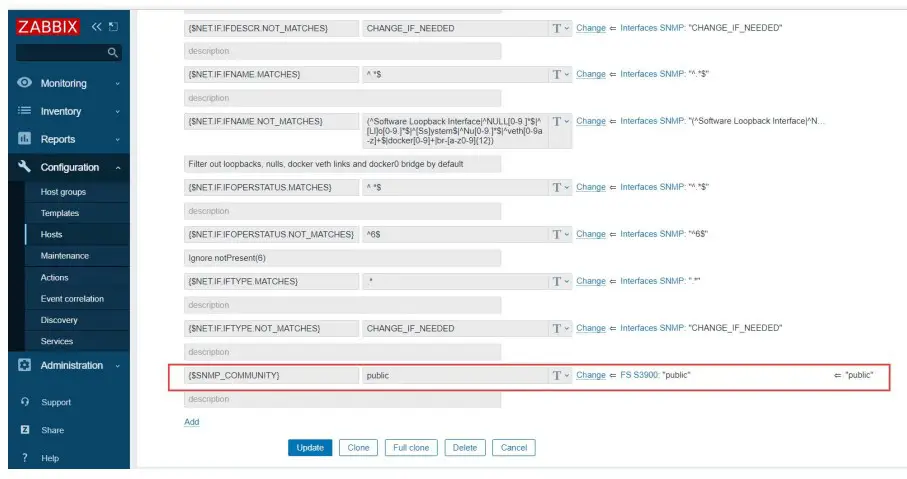The width and height of the screenshot is (907, 479).
Task: Open type dropdown for IFNAME.MATCHES macro
Action: pyautogui.click(x=560, y=75)
